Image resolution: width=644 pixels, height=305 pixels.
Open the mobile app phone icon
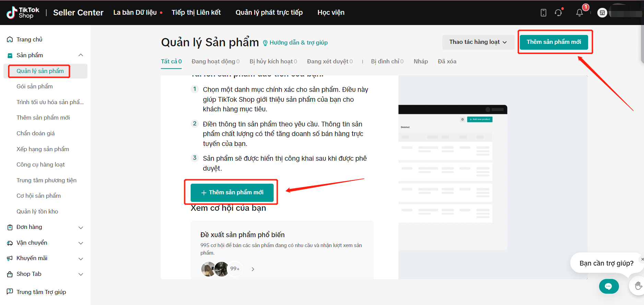coord(543,13)
